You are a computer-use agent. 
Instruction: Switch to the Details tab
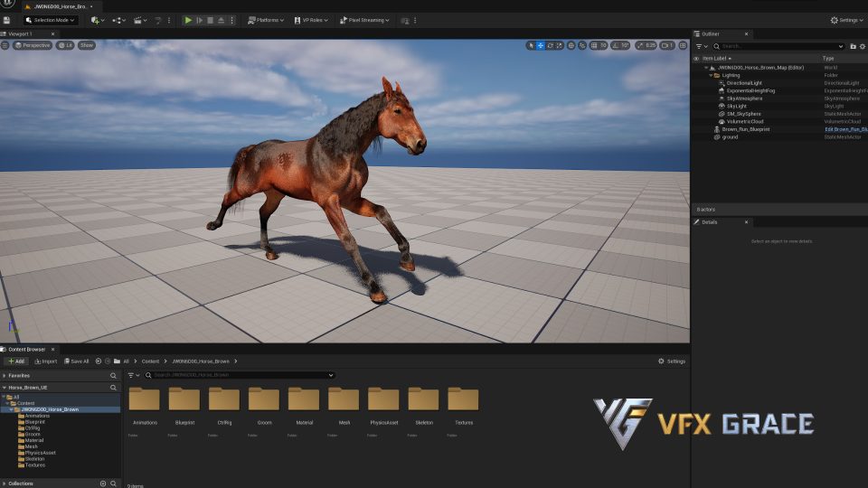point(710,222)
